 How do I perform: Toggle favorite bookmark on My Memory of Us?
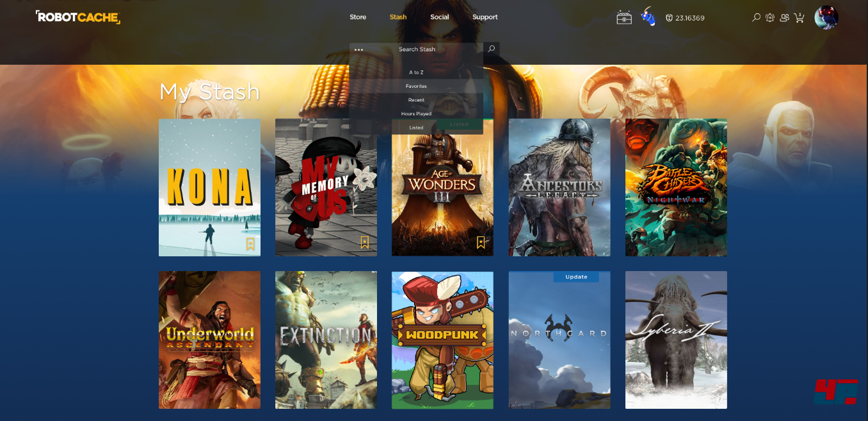pos(364,242)
